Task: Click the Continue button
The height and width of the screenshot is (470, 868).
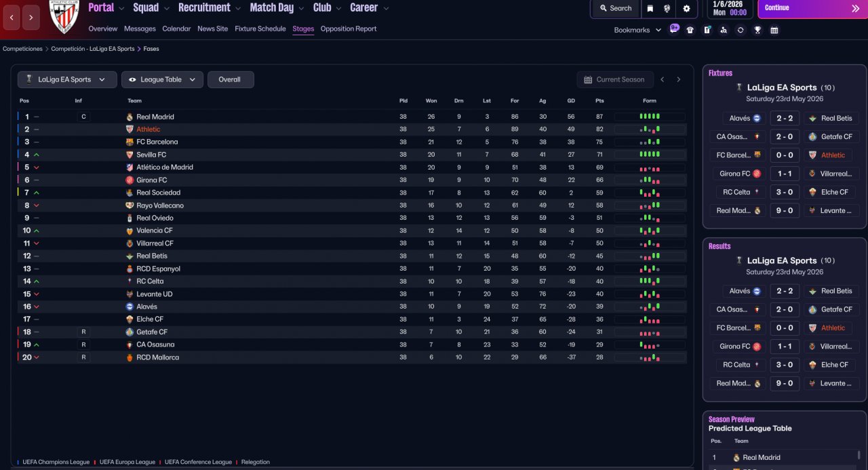Action: tap(812, 9)
